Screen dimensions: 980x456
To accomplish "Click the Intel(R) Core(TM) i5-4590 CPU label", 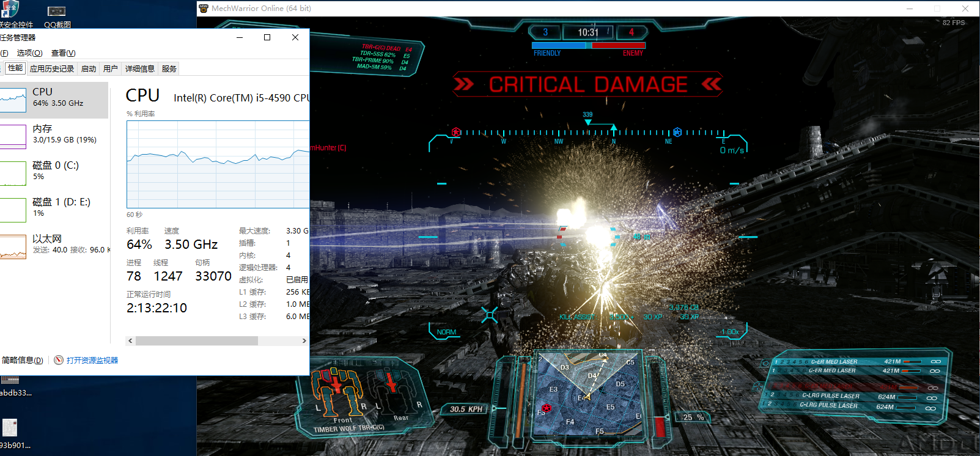I will 241,98.
